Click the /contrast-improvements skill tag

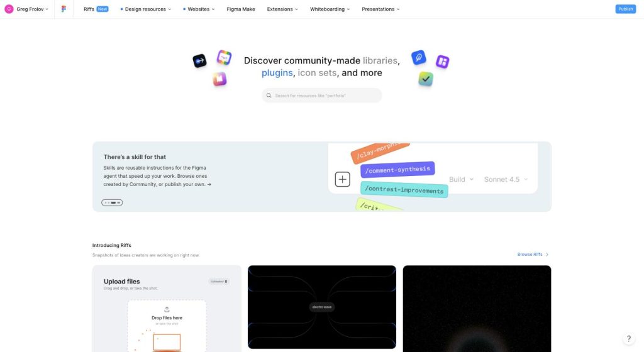[x=404, y=190]
